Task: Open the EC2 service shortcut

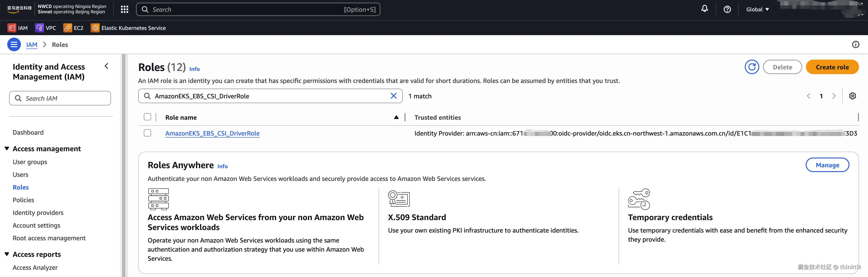Action: pos(73,28)
